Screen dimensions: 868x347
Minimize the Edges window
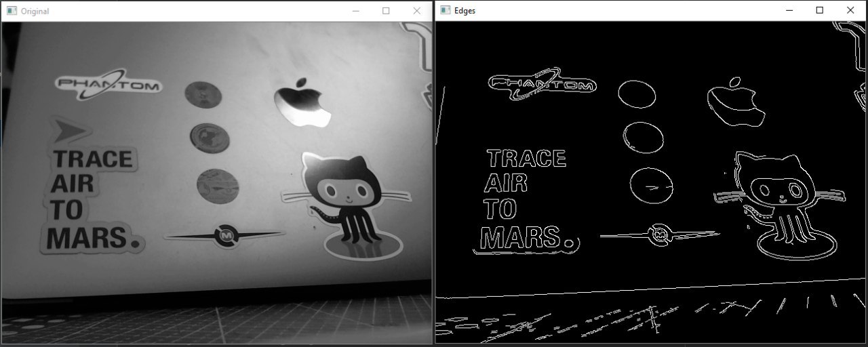[x=789, y=10]
